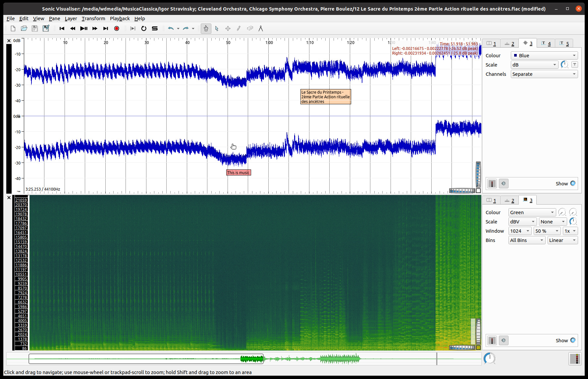This screenshot has height=379, width=588.
Task: Click waveform layer play parameters round icon
Action: pos(504,183)
